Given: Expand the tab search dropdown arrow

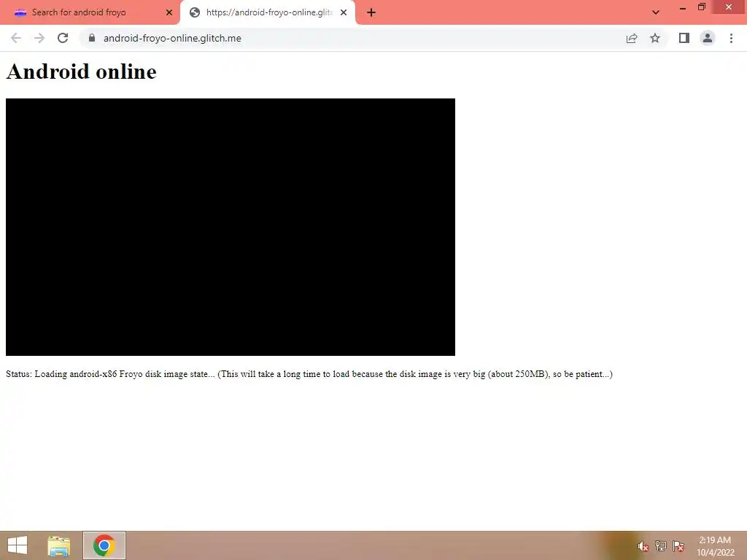Looking at the screenshot, I should pyautogui.click(x=656, y=12).
